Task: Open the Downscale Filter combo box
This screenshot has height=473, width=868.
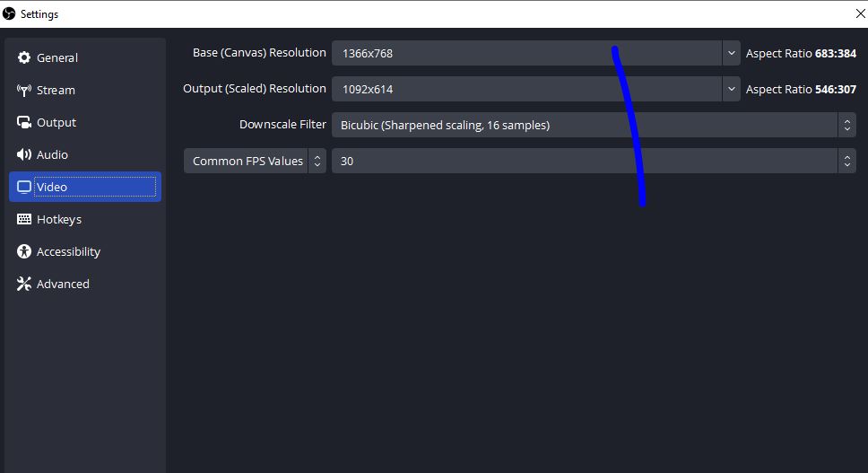Action: [592, 125]
